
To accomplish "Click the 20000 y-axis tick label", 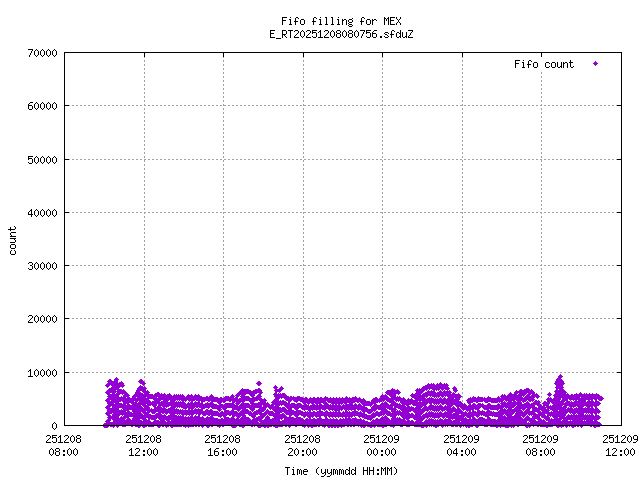I will (39, 319).
